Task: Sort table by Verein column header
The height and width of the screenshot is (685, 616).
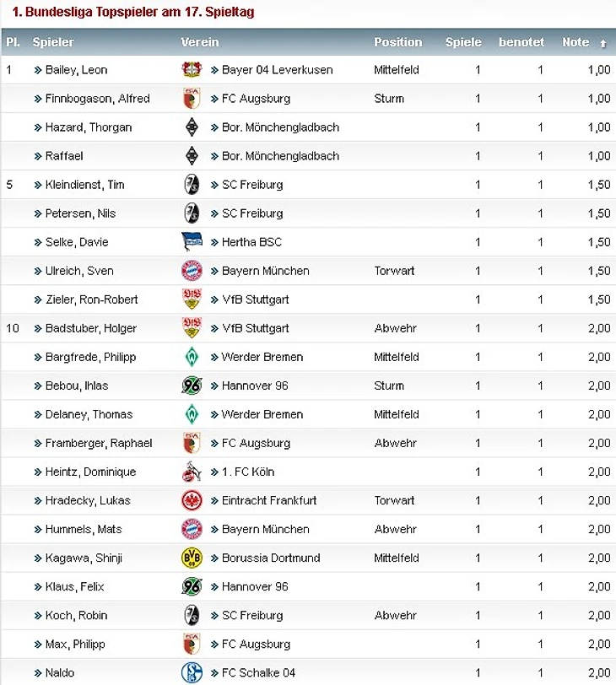Action: 200,42
